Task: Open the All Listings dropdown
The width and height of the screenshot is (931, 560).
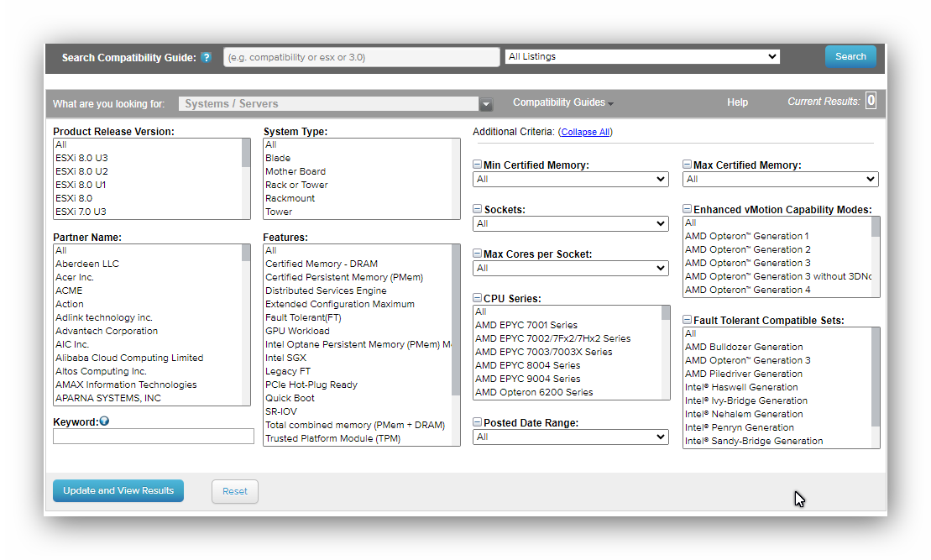Action: click(x=642, y=56)
